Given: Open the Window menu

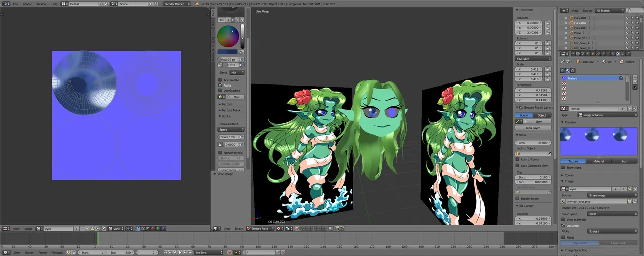Looking at the screenshot, I should pyautogui.click(x=41, y=4).
